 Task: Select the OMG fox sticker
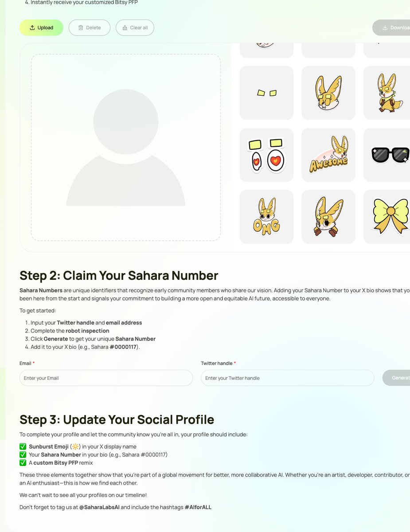click(x=266, y=217)
